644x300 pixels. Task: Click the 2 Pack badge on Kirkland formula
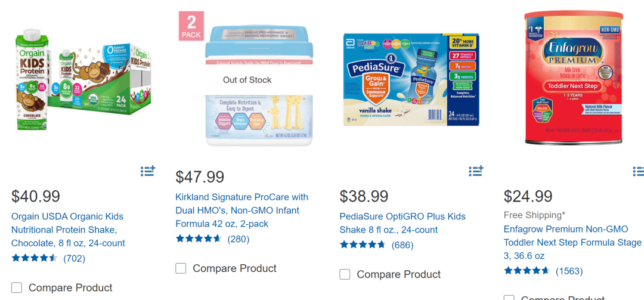191,26
